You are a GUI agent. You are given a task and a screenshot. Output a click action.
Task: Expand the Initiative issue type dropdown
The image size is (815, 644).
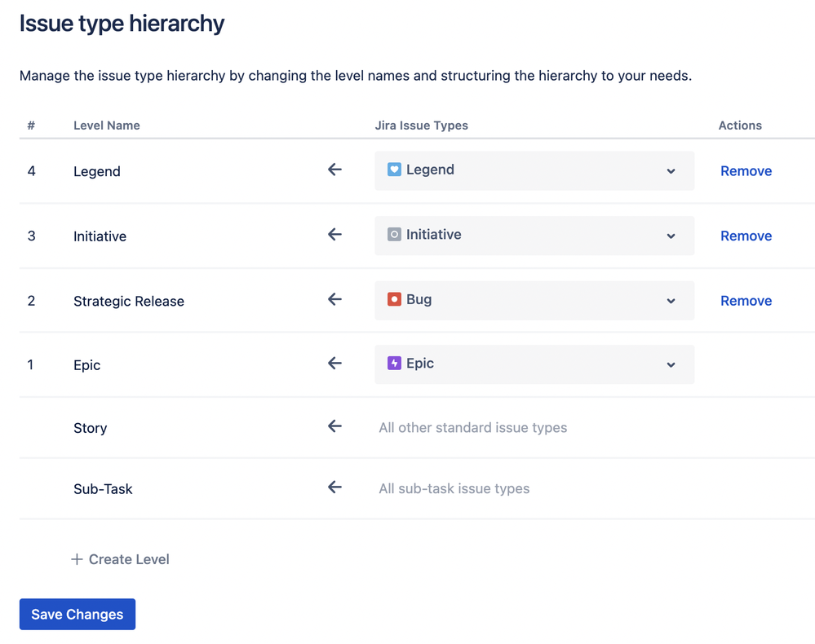671,236
